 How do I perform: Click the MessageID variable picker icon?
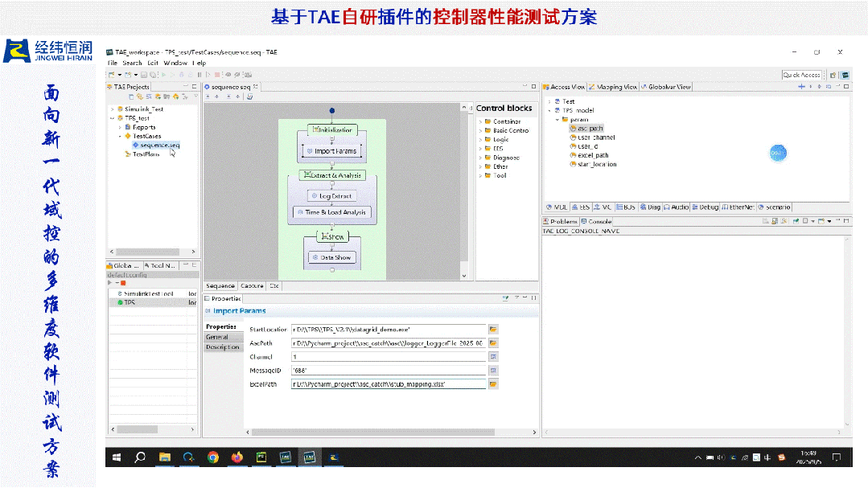493,370
